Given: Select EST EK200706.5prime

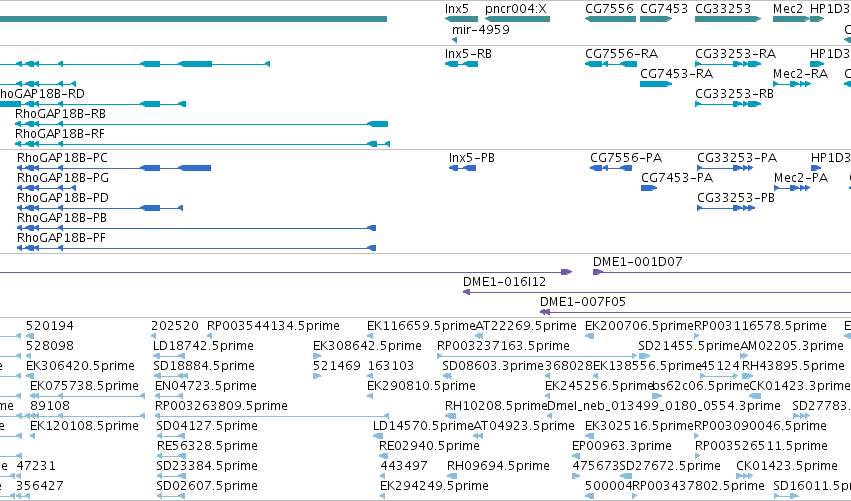Looking at the screenshot, I should (x=640, y=326).
